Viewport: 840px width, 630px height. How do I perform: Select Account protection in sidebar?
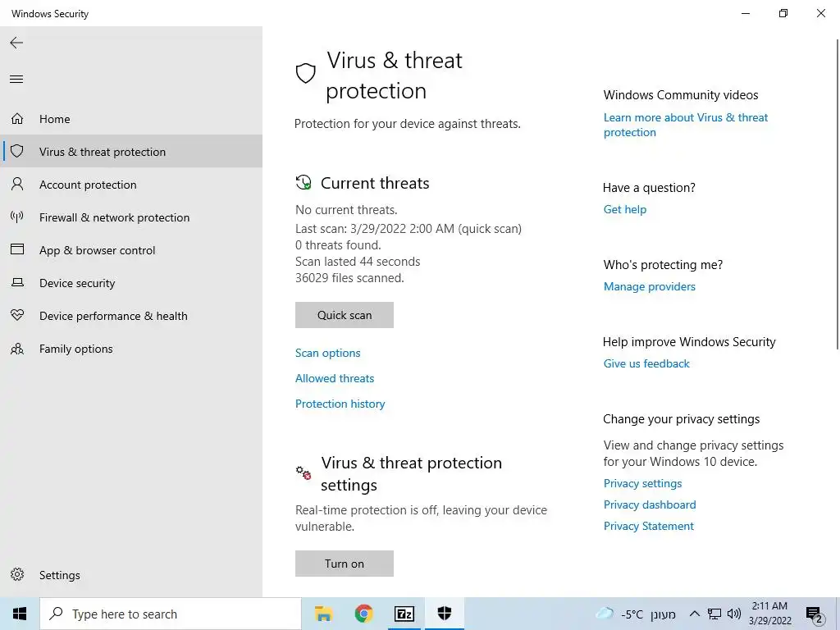point(131,185)
